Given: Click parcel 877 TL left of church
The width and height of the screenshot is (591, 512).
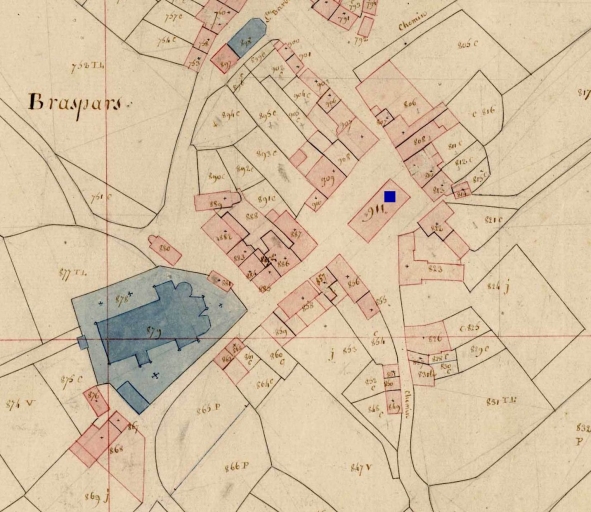Looking at the screenshot, I should [x=73, y=274].
